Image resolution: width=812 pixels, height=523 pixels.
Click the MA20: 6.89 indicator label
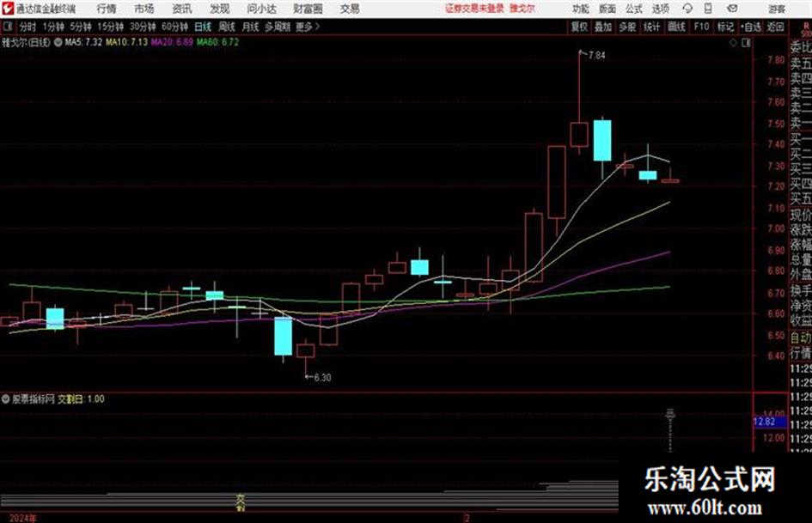tap(172, 42)
